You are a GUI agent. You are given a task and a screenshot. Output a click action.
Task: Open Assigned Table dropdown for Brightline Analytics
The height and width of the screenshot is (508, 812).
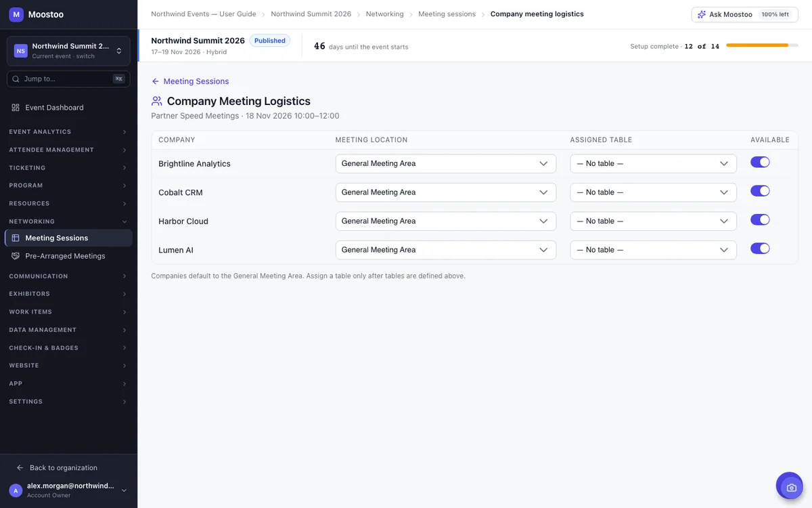tap(654, 163)
